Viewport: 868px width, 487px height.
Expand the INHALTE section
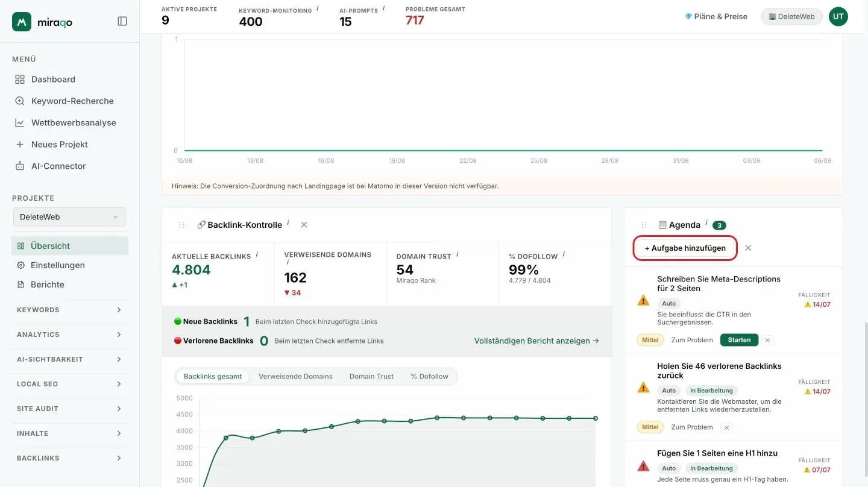pos(69,433)
